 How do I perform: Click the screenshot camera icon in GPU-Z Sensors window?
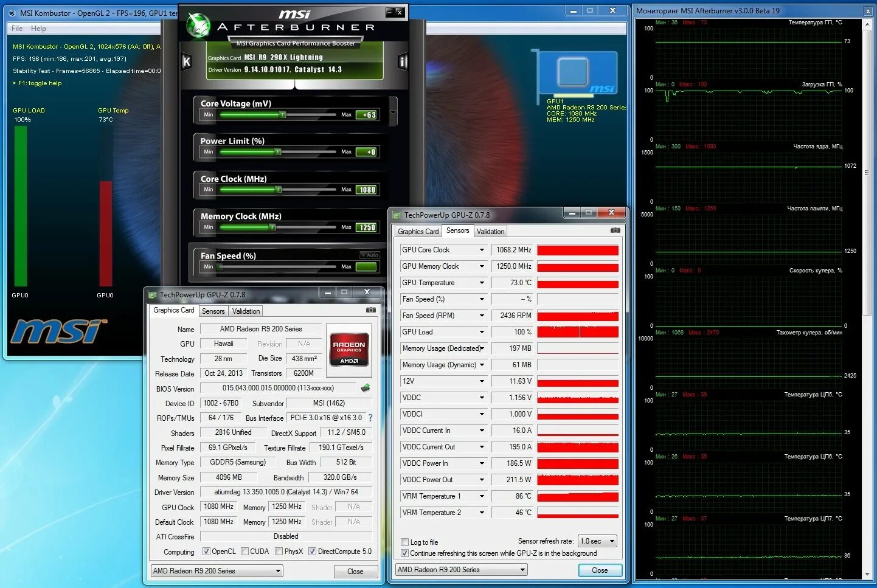coord(615,230)
